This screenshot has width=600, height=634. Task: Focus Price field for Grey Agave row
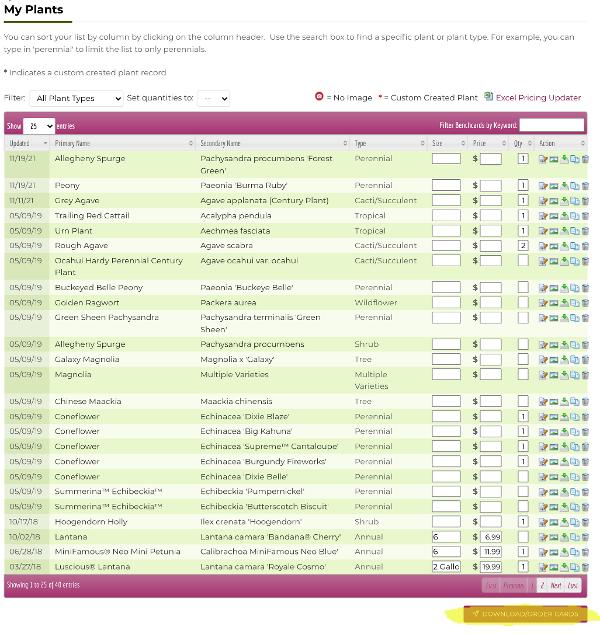coord(491,201)
